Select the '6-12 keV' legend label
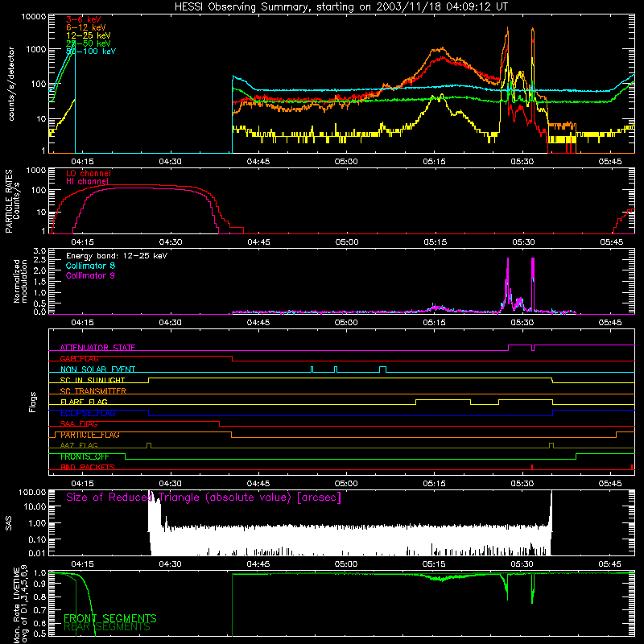Screen dimensions: 644x644 coord(86,27)
